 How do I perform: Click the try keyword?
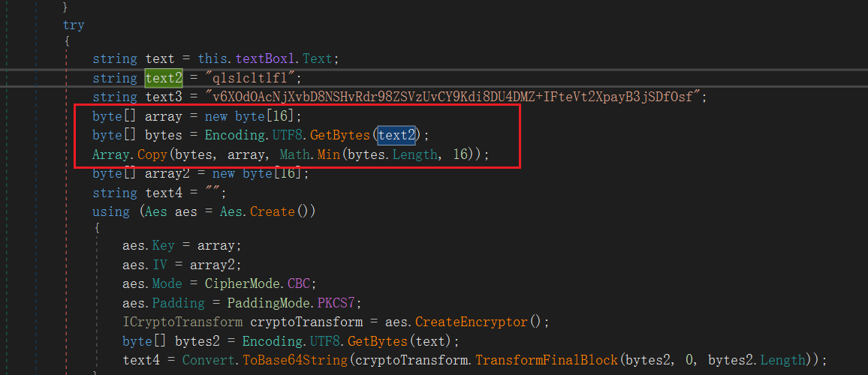[74, 25]
